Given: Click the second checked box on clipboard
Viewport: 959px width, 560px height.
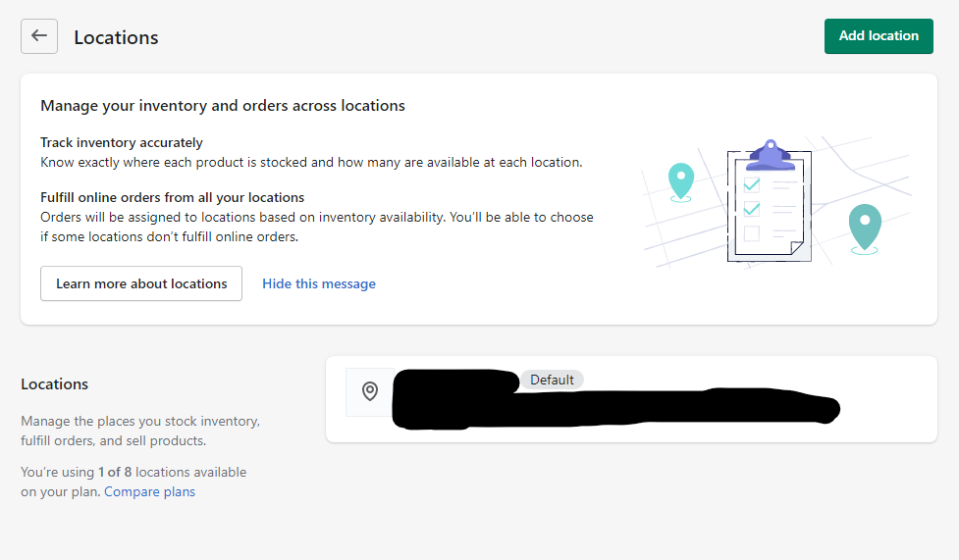Looking at the screenshot, I should pyautogui.click(x=752, y=209).
